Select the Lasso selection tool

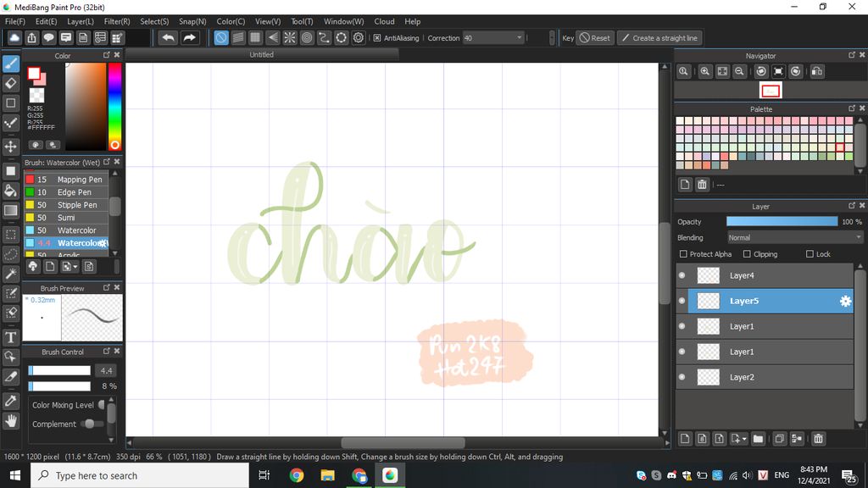tap(10, 254)
